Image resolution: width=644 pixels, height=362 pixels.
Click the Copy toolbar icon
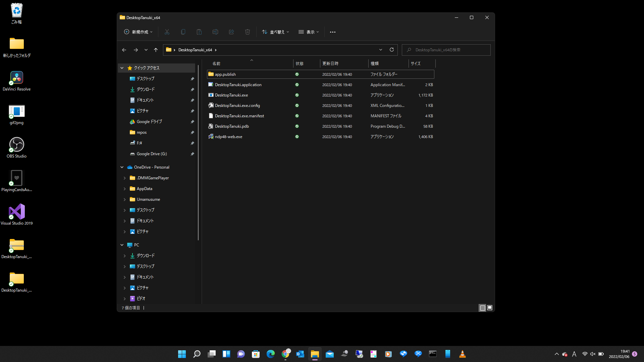183,32
